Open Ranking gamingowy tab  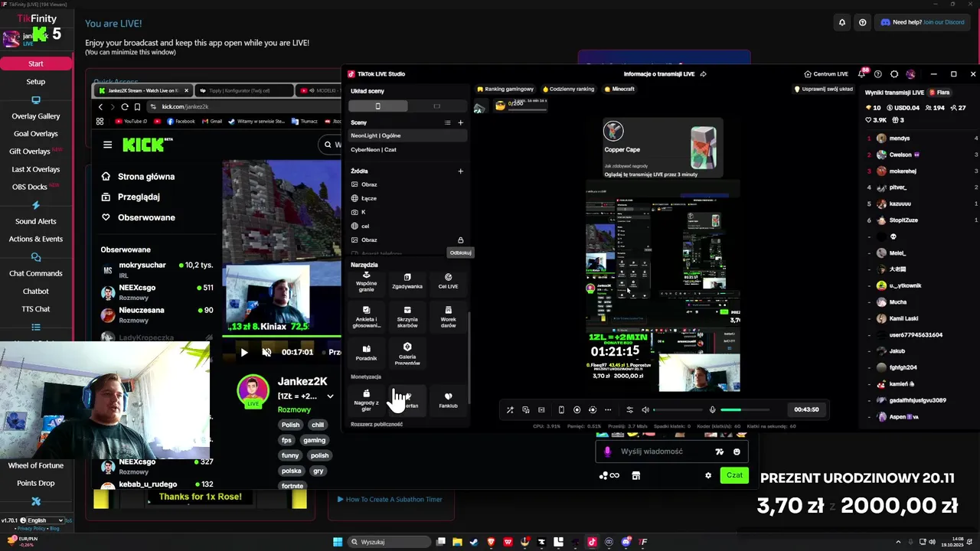point(505,89)
